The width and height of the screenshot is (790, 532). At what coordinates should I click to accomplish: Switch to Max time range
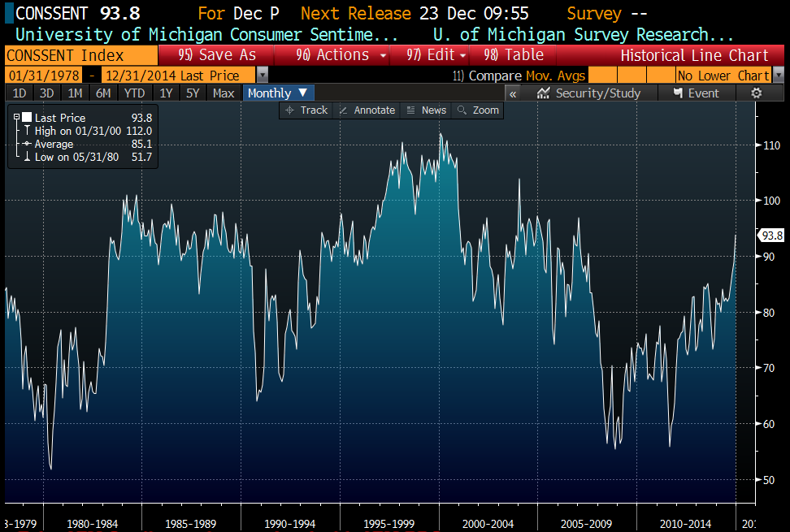coord(223,93)
